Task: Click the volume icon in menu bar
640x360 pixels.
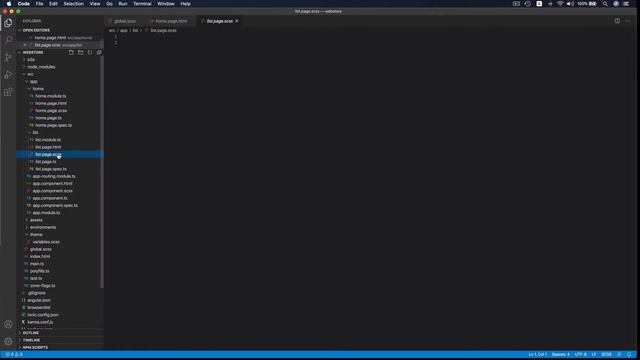Action: [x=570, y=4]
